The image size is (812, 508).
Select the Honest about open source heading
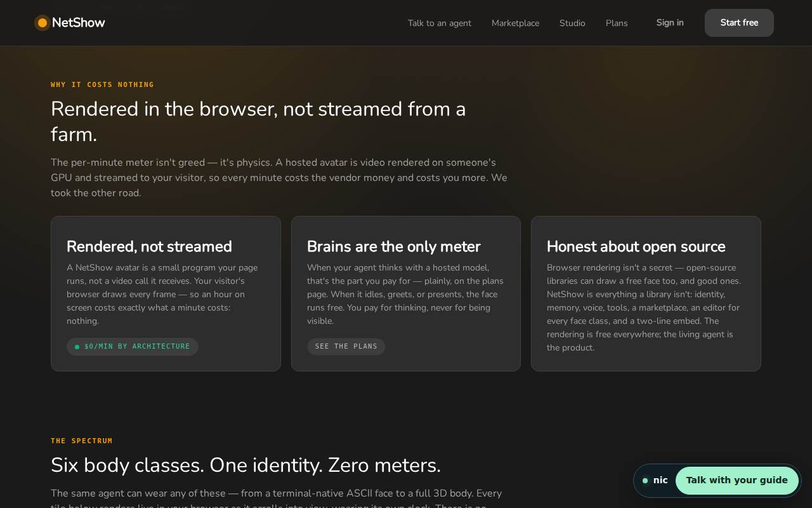click(636, 246)
